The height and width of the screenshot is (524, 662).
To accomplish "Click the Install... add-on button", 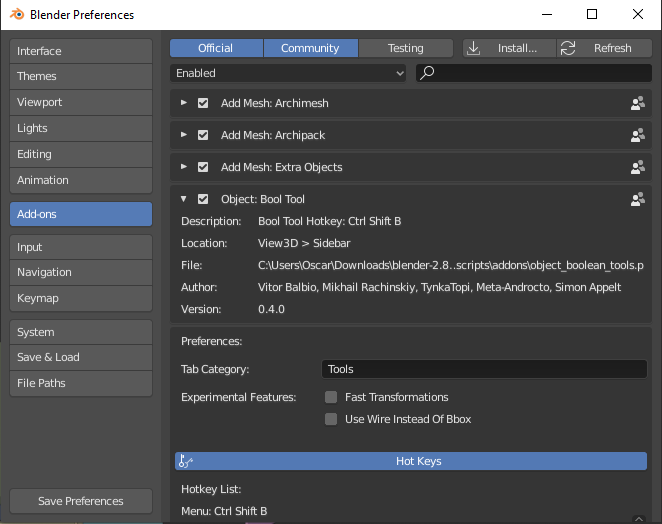I will point(510,48).
